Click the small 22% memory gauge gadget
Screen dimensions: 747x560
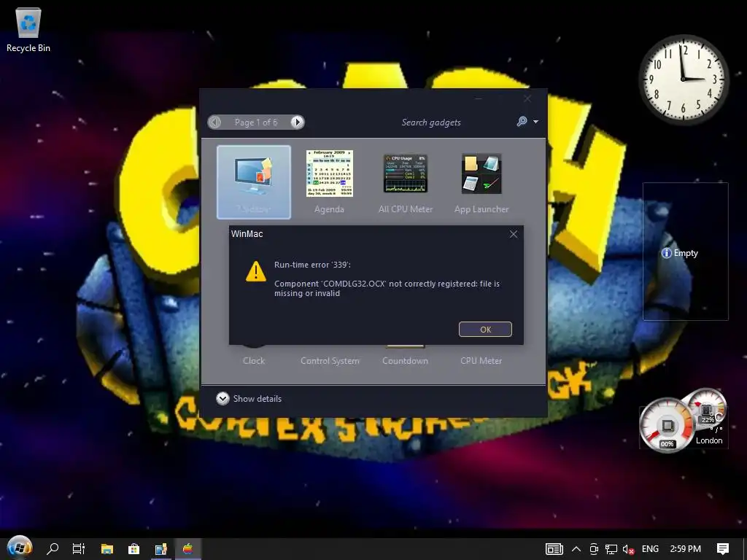pos(707,408)
